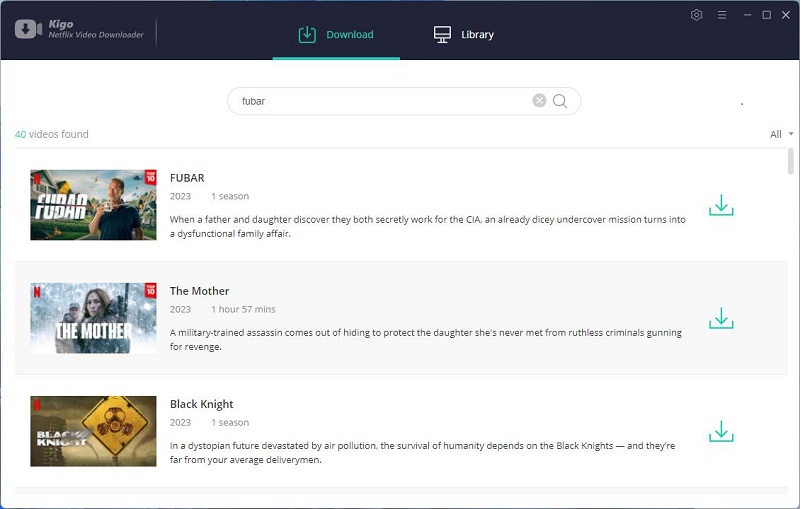Click the magnifier search icon
The height and width of the screenshot is (509, 800).
click(x=560, y=101)
